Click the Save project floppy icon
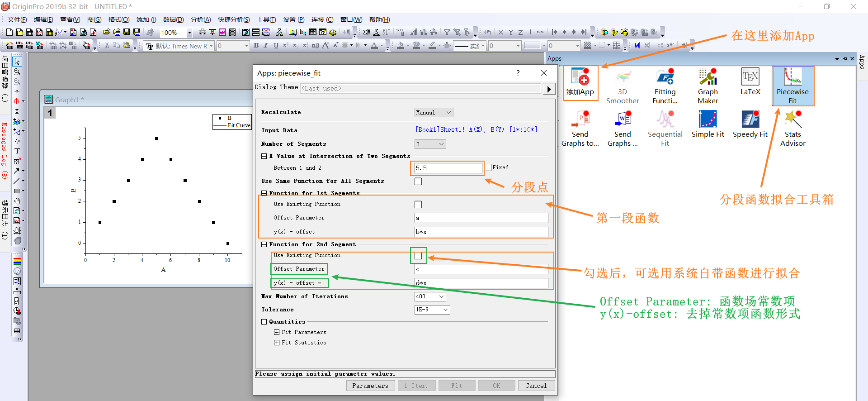Screen dimensions: 868x401 [127, 32]
